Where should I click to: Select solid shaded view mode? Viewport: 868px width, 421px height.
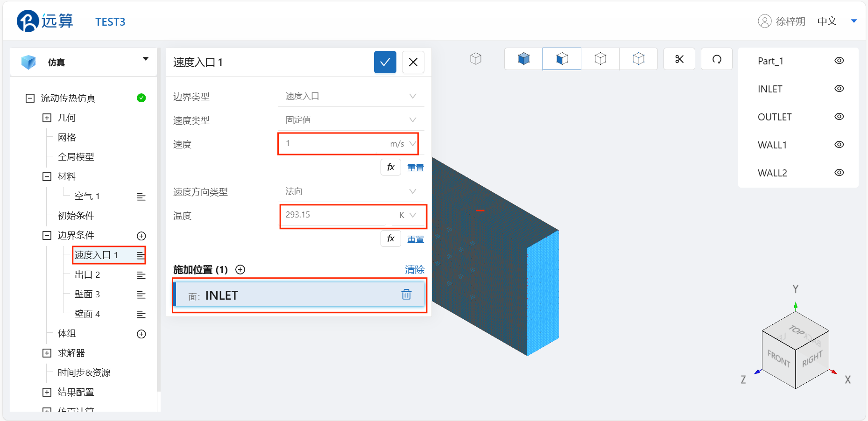tap(524, 59)
